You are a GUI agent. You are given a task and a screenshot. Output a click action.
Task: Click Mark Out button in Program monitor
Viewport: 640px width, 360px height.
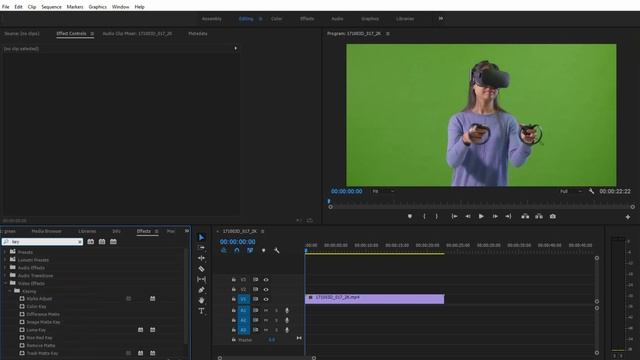point(437,216)
